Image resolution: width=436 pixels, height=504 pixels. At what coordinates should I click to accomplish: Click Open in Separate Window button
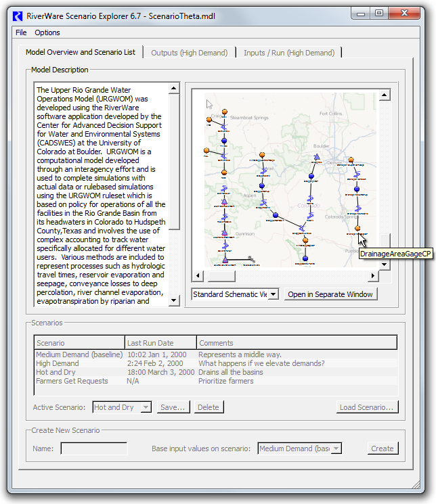pyautogui.click(x=330, y=294)
